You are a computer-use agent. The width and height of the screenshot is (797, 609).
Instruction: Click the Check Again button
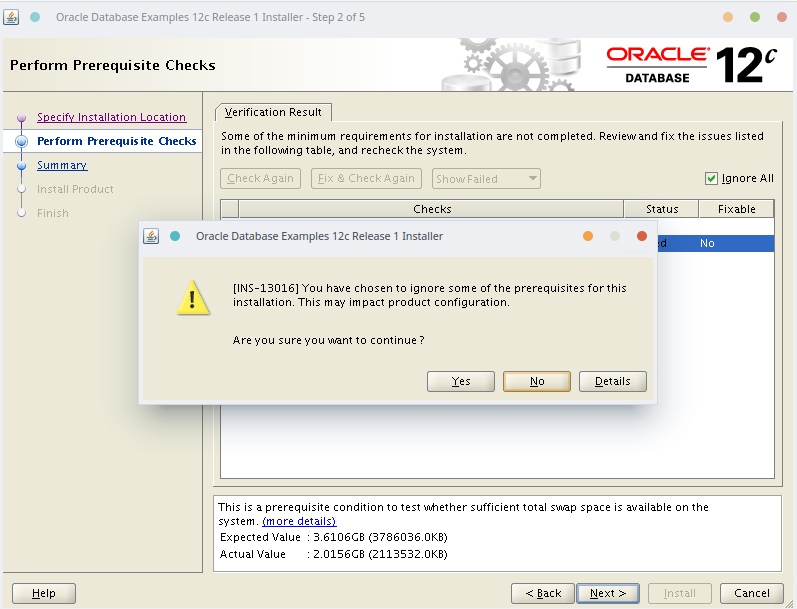click(260, 178)
